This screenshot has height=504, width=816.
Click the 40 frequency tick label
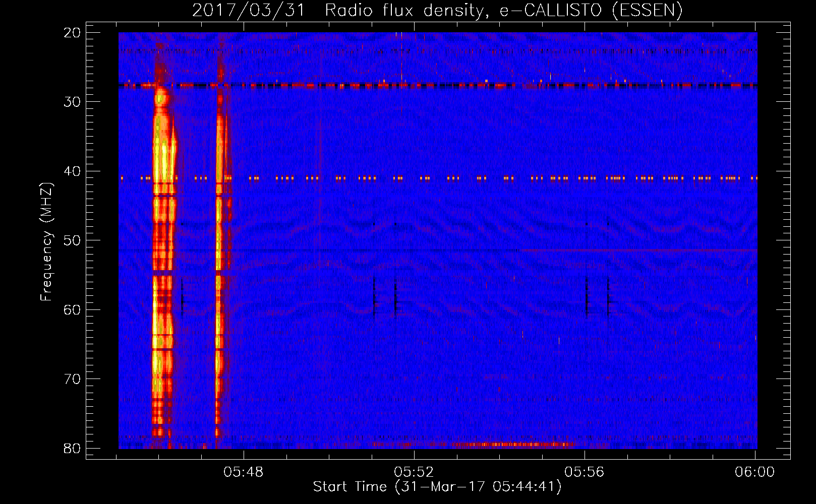click(72, 171)
